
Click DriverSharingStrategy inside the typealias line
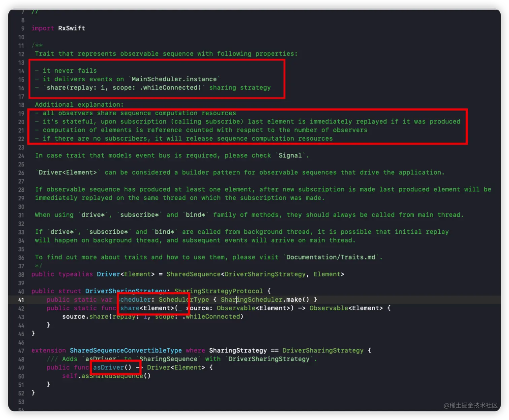265,274
